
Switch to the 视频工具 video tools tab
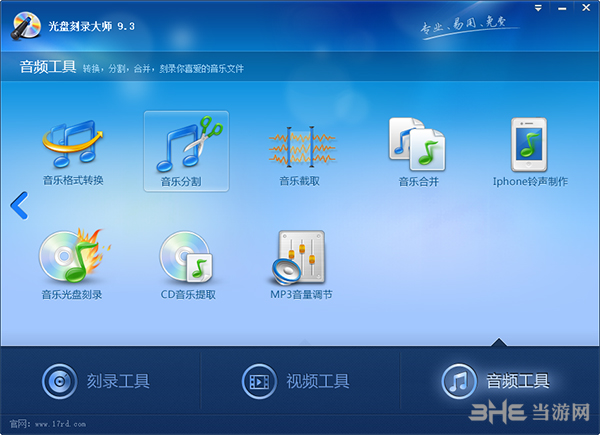point(296,381)
